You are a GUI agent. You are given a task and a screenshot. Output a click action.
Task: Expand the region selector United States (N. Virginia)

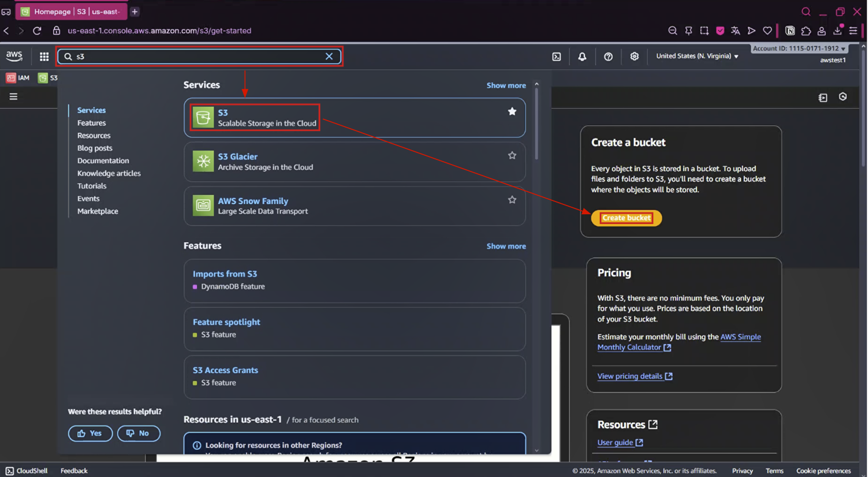pyautogui.click(x=697, y=56)
